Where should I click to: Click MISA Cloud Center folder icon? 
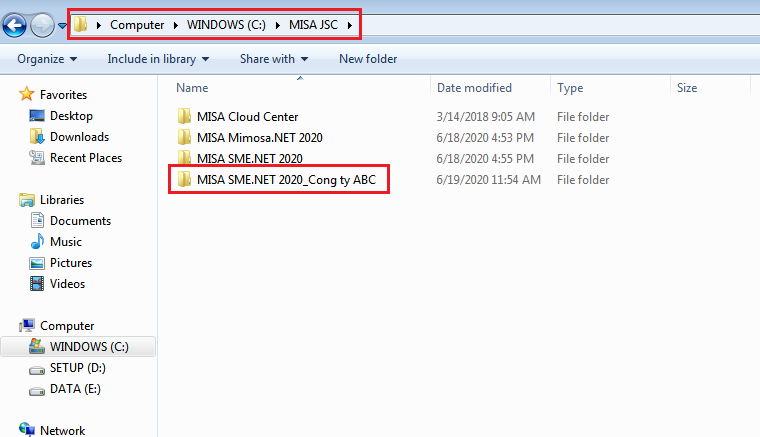pos(184,116)
